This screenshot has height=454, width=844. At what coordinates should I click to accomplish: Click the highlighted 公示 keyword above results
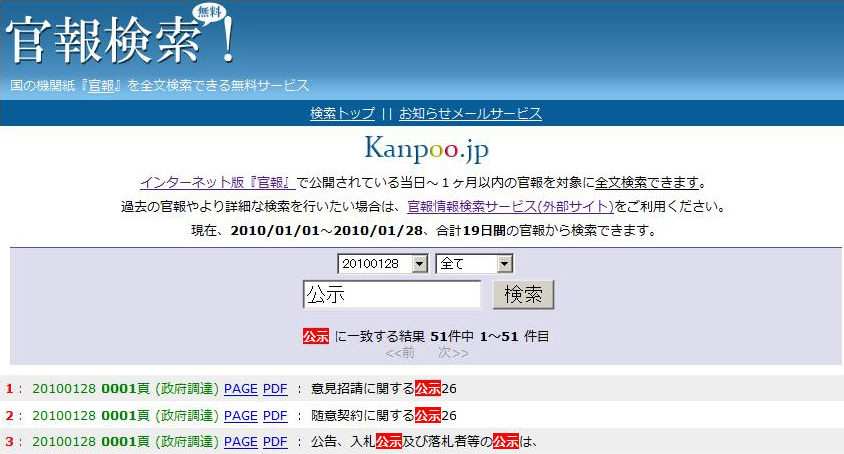pyautogui.click(x=315, y=337)
